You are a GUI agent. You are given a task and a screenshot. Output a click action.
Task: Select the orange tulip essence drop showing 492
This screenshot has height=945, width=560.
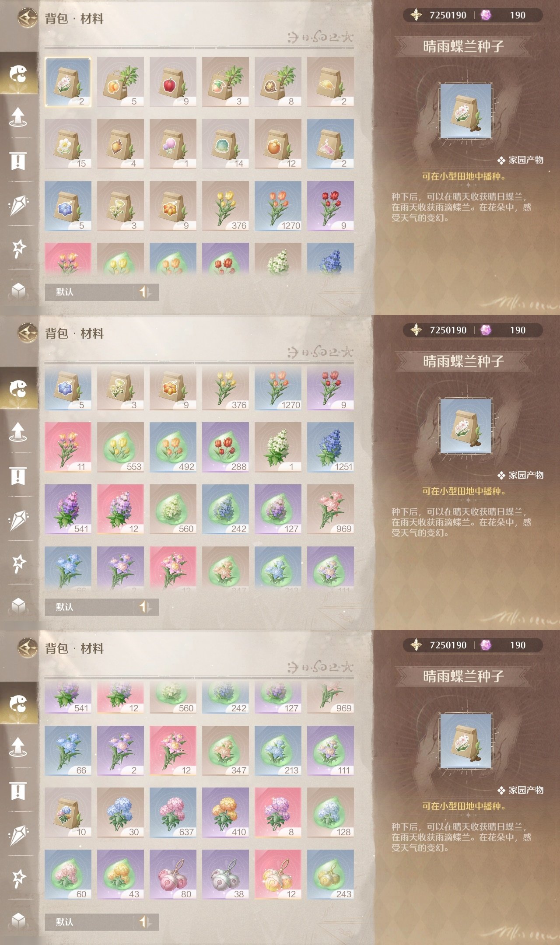173,447
